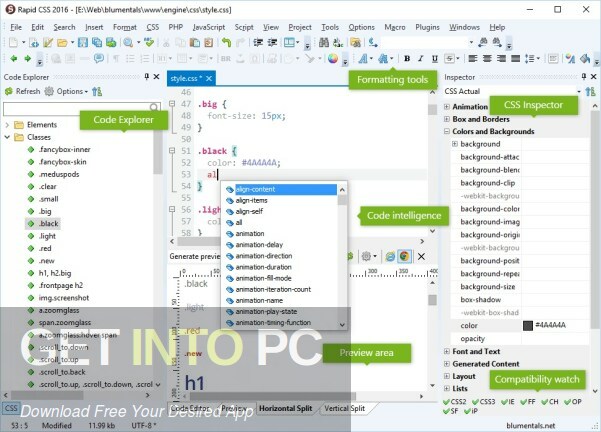Pin the Code Explorer panel
This screenshot has width=601, height=432.
tap(146, 77)
